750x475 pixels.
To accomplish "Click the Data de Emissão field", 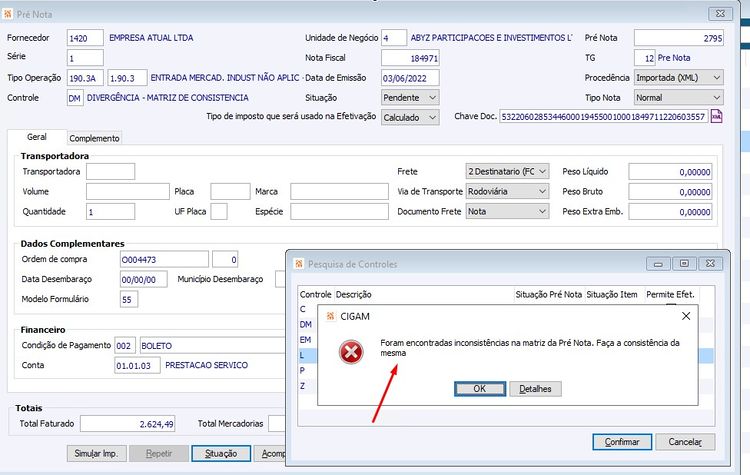I will click(410, 78).
